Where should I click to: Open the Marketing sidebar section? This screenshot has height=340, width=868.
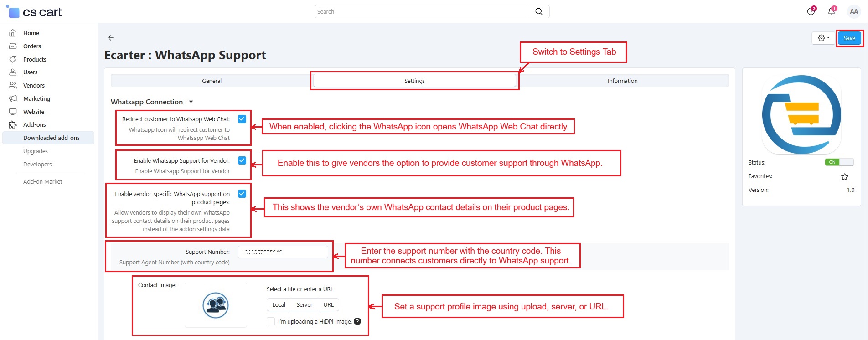click(36, 98)
